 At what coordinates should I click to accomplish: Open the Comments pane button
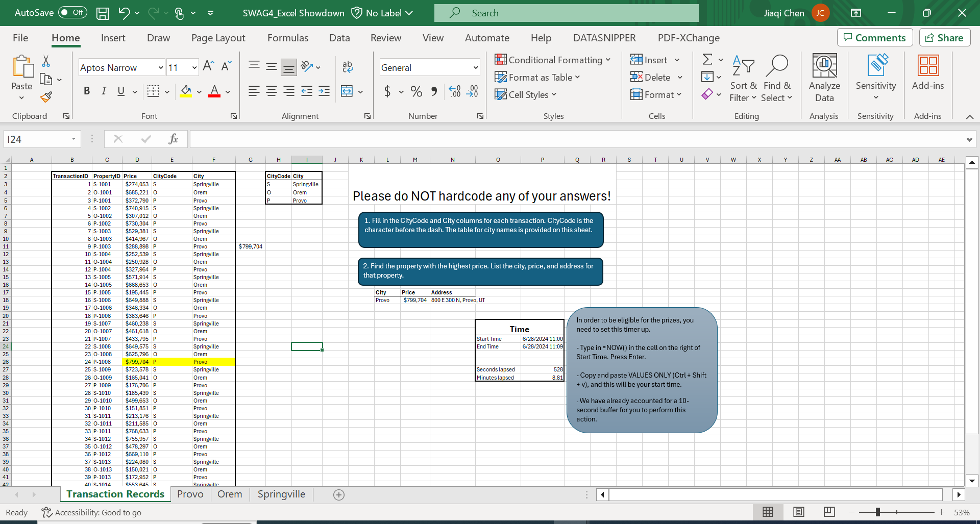click(x=874, y=38)
